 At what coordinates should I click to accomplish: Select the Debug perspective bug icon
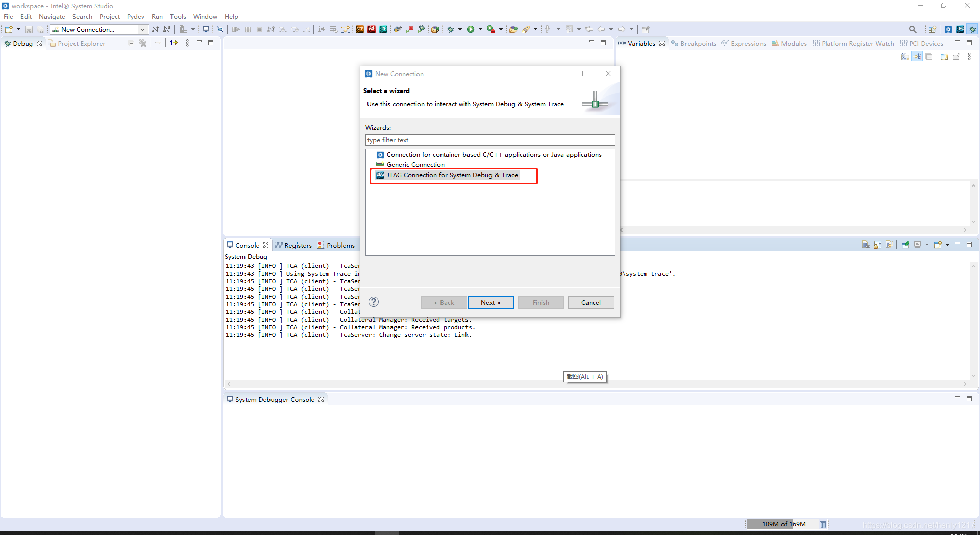coord(972,29)
